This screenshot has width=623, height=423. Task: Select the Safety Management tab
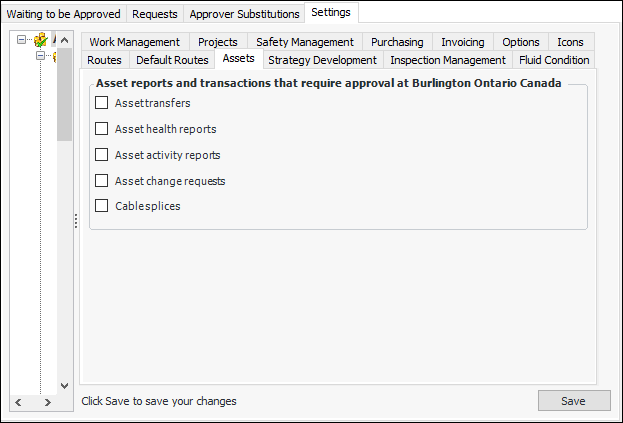click(304, 42)
